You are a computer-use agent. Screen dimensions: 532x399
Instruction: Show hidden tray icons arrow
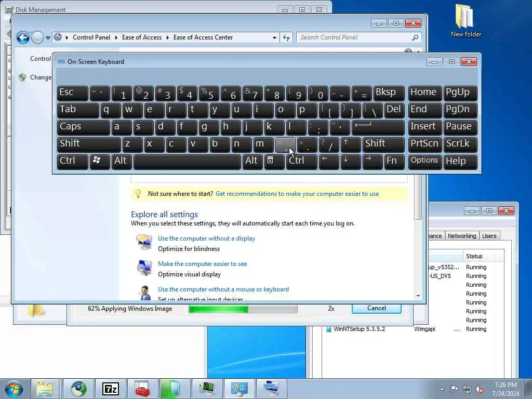(442, 389)
